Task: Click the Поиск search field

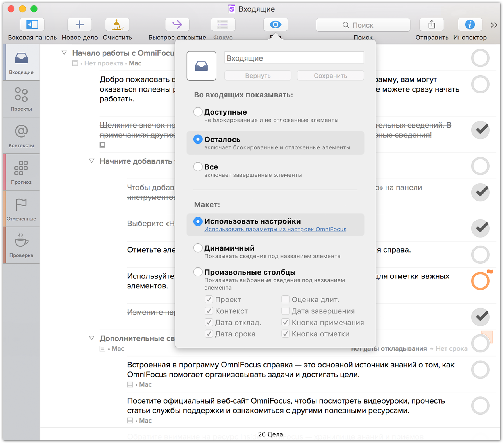Action: pos(363,25)
